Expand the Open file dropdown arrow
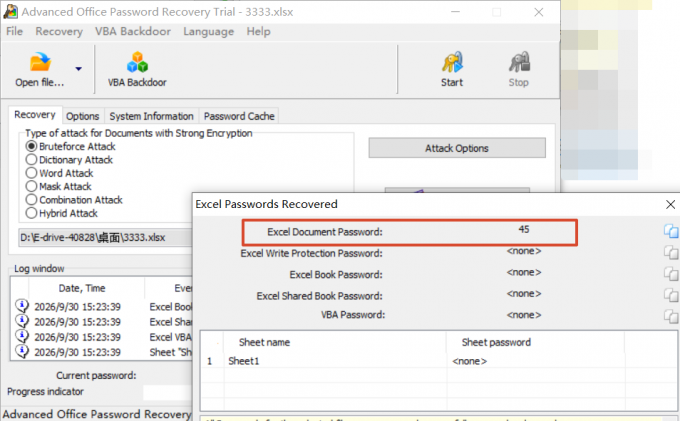 [78, 69]
